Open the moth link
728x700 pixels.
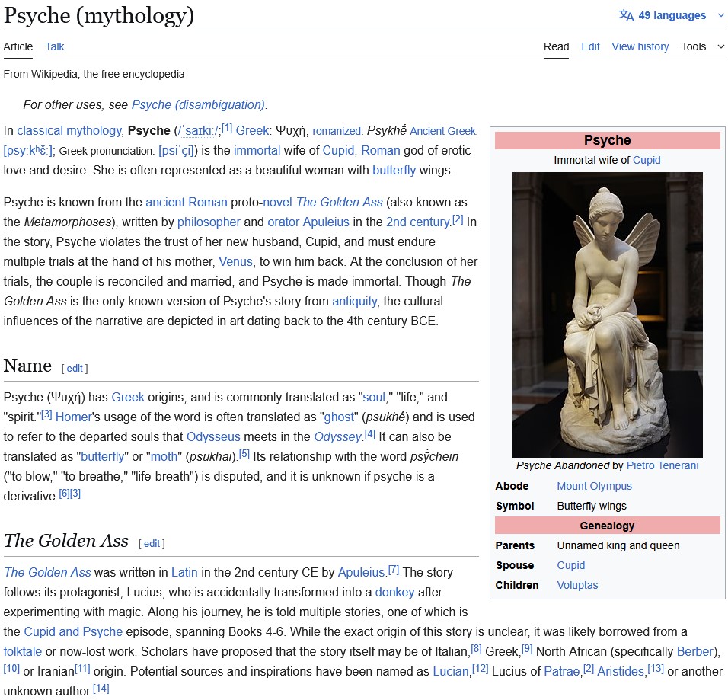164,456
